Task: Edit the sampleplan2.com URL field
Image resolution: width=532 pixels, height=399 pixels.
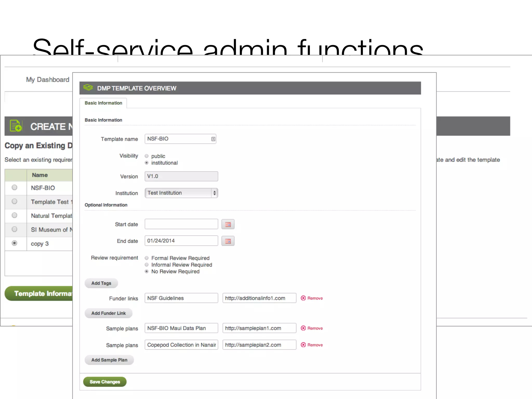Action: pos(259,345)
